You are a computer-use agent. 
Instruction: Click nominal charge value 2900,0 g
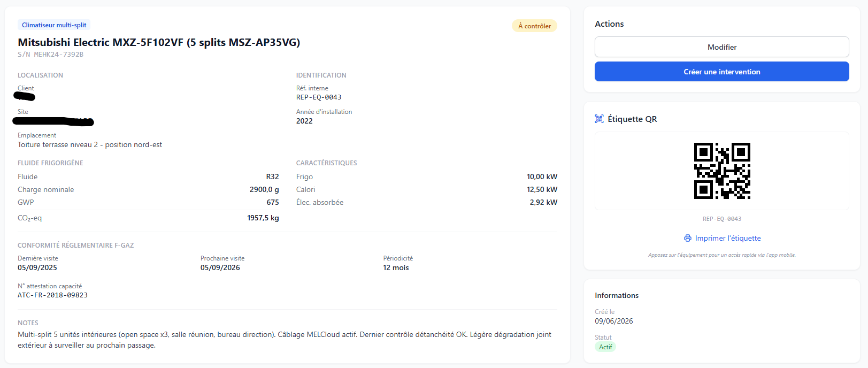(x=264, y=189)
